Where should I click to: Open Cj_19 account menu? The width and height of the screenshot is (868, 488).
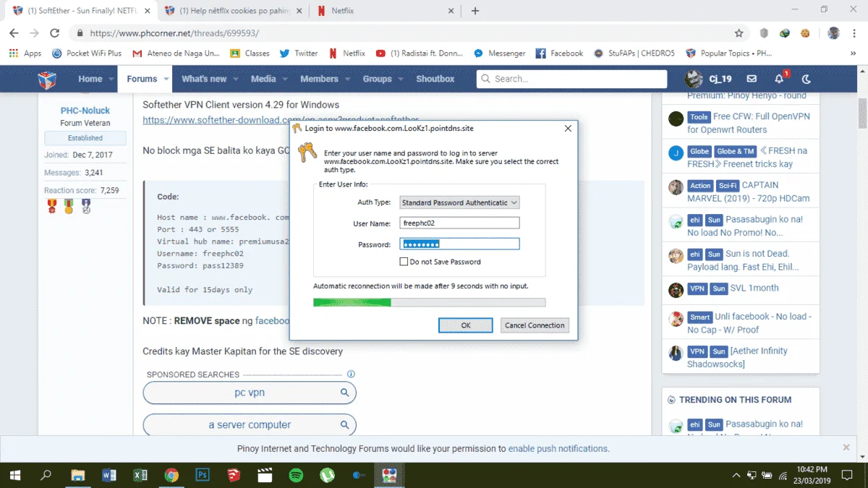[x=710, y=79]
